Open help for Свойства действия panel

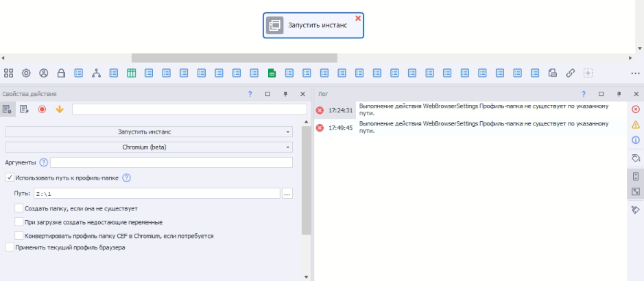coord(250,94)
